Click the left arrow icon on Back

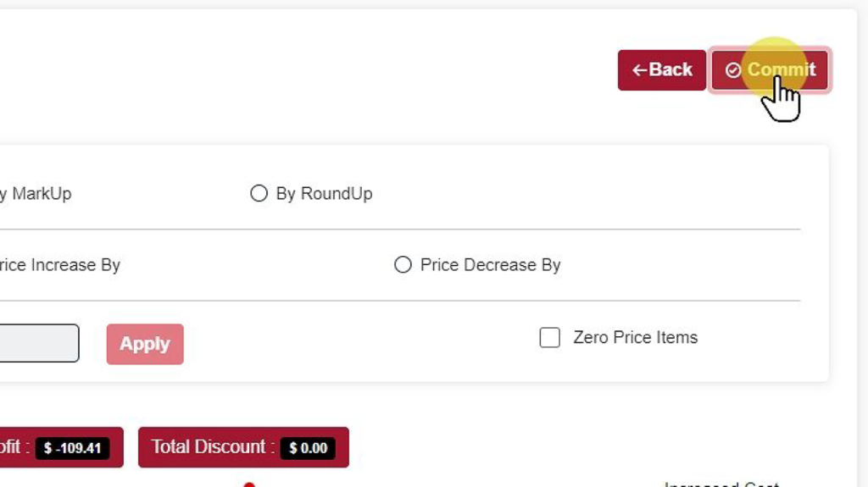pos(640,70)
